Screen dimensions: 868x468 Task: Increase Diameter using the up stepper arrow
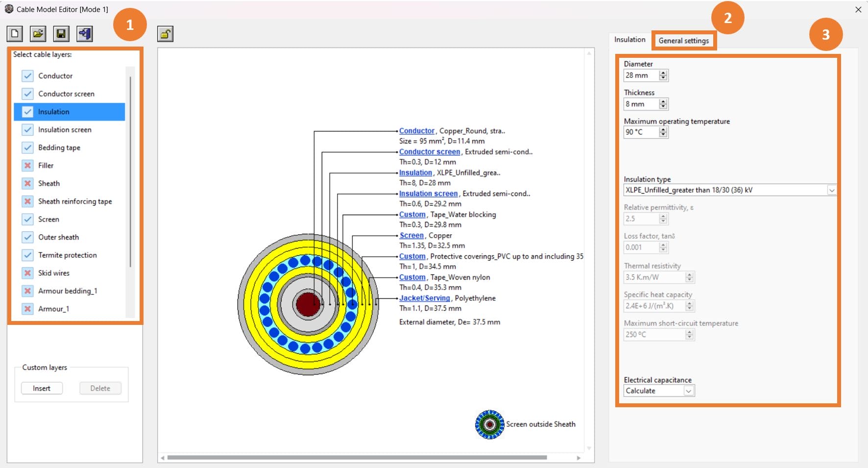(x=662, y=73)
